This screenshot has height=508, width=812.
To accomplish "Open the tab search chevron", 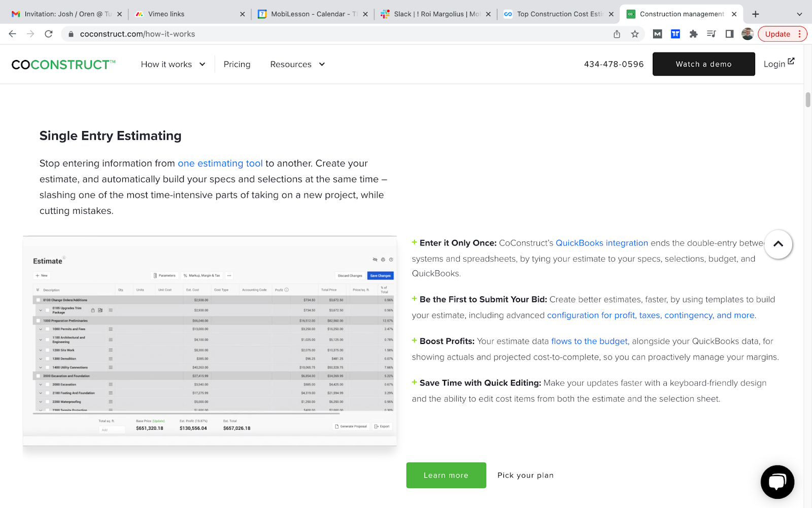I will 799,14.
